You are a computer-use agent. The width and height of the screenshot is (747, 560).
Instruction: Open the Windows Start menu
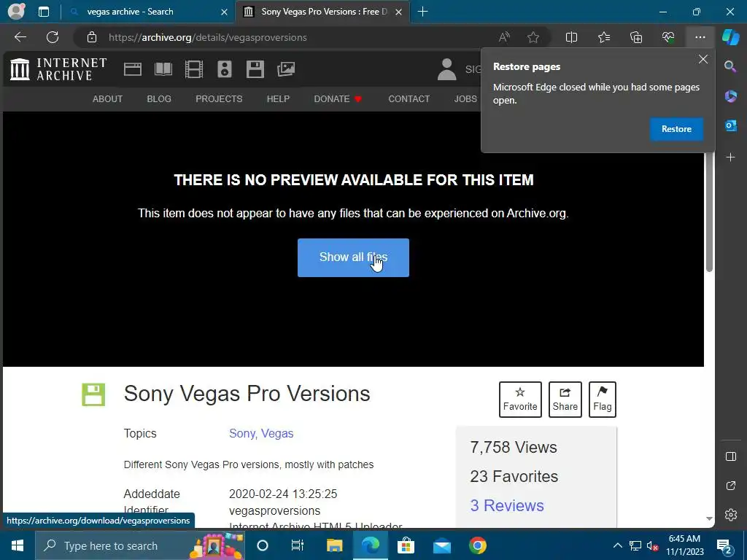tap(18, 545)
